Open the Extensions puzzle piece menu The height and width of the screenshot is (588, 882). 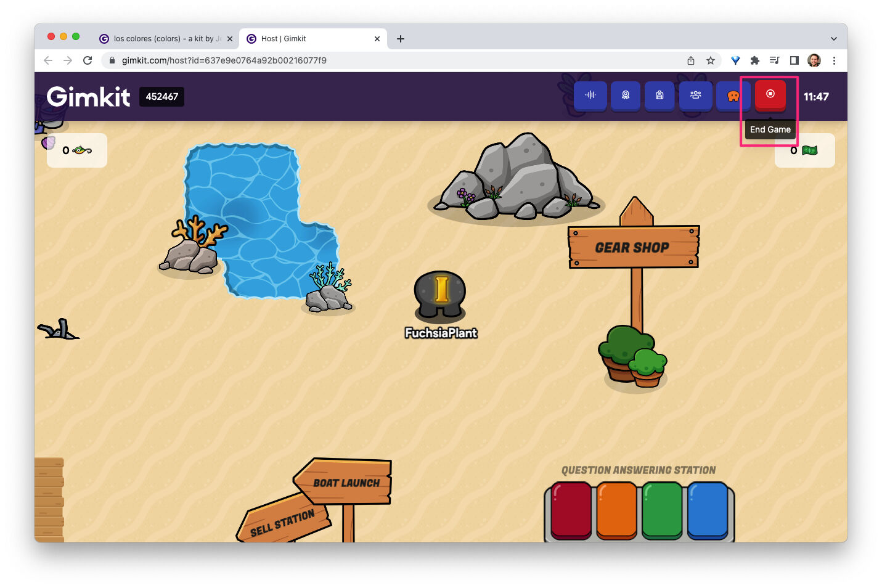pyautogui.click(x=755, y=60)
